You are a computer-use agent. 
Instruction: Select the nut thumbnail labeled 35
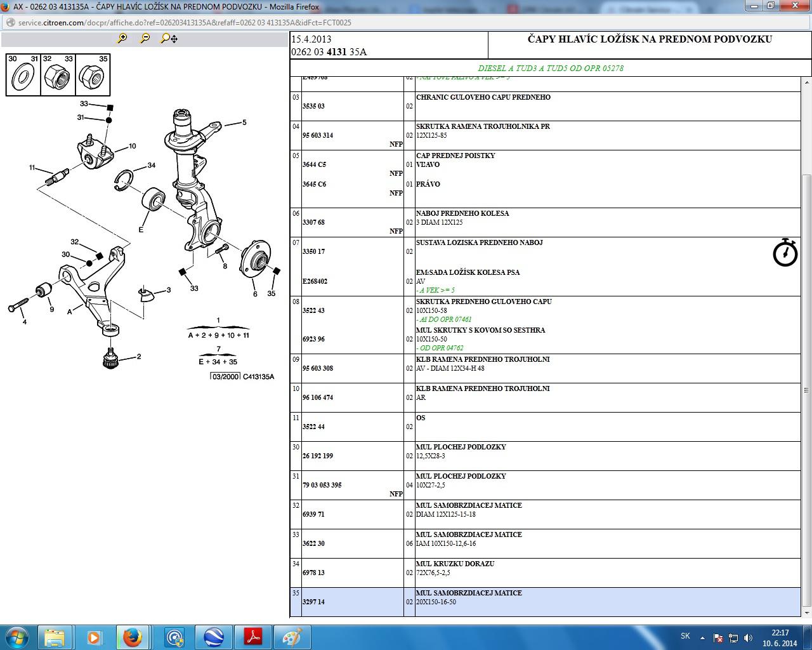[x=93, y=75]
